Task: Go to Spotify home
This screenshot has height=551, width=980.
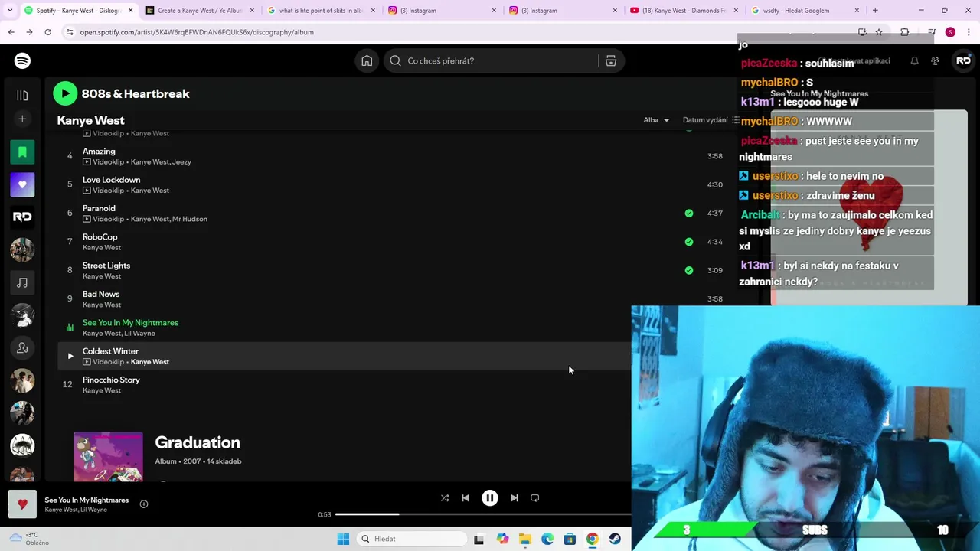Action: pos(367,60)
